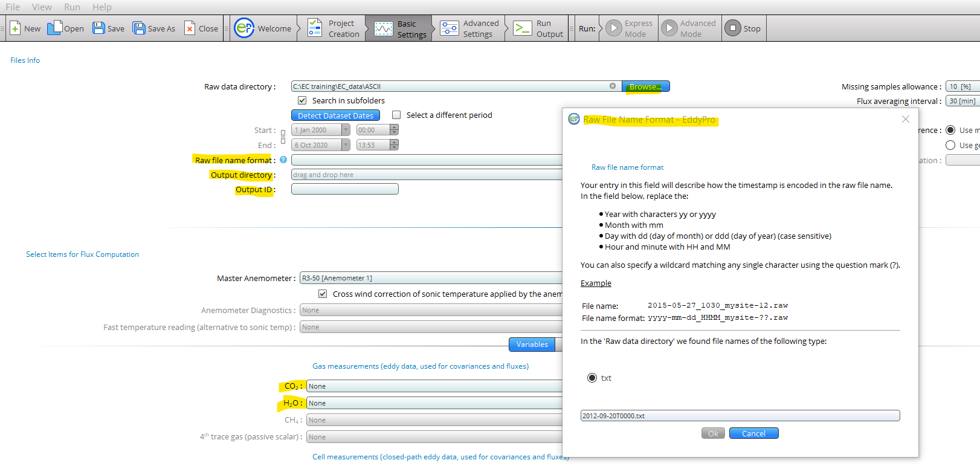This screenshot has width=980, height=466.
Task: Open the Run Output page
Action: [538, 28]
